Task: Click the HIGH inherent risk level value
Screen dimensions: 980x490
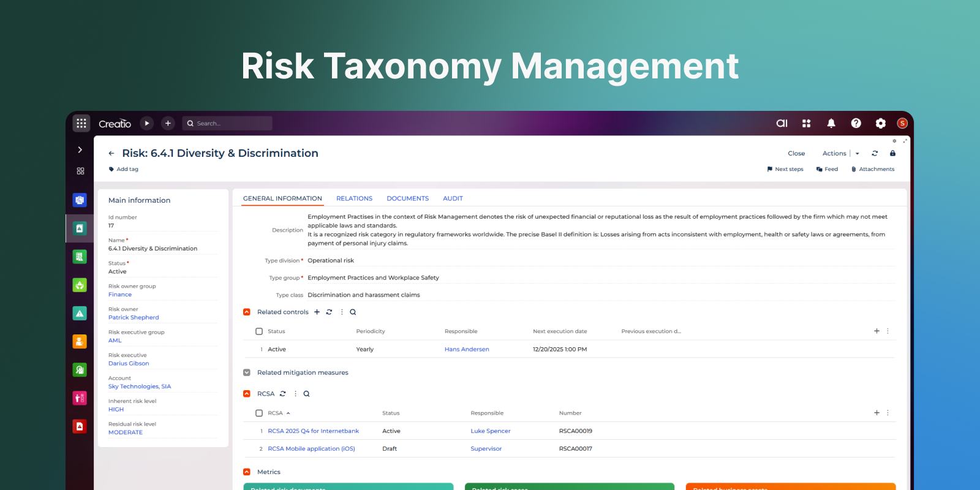Action: 116,409
